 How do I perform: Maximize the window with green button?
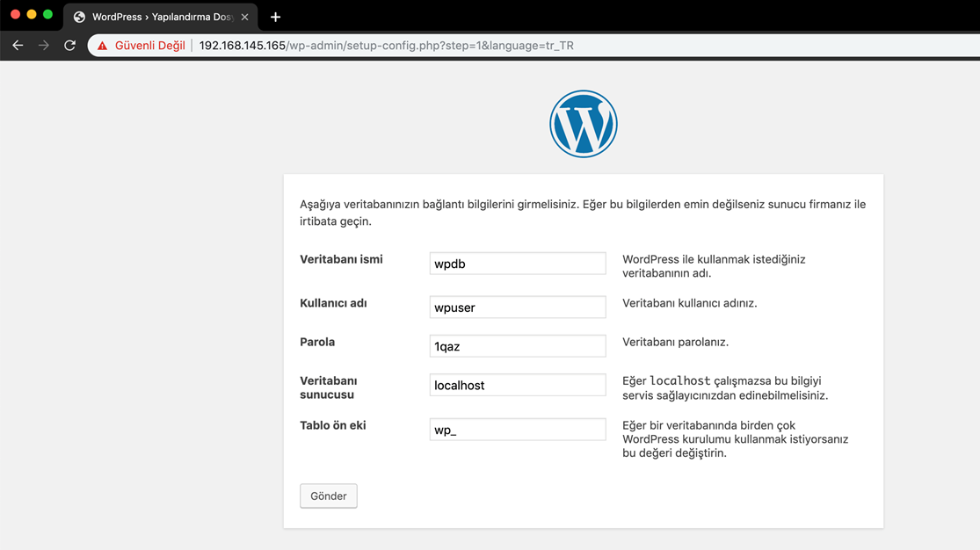pyautogui.click(x=47, y=14)
